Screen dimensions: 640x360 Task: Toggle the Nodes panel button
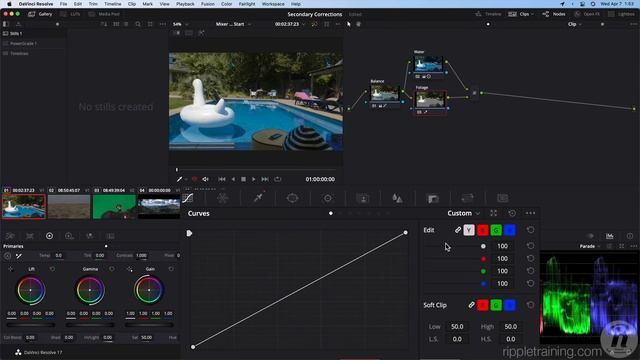pyautogui.click(x=554, y=14)
